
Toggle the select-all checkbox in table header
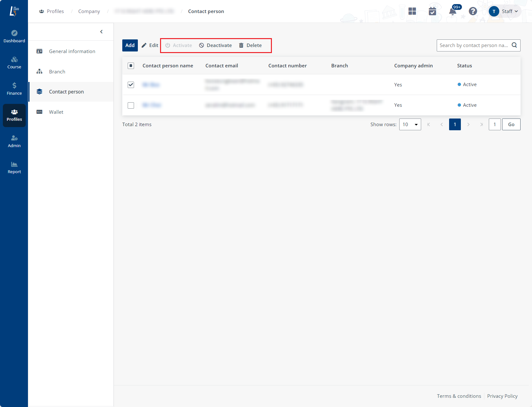point(131,66)
